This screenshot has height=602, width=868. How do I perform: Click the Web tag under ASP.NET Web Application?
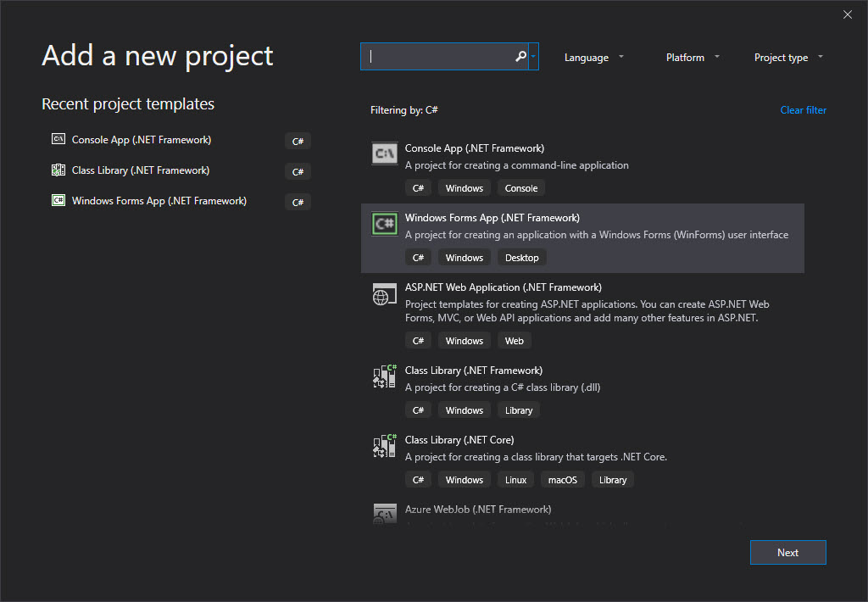point(514,341)
